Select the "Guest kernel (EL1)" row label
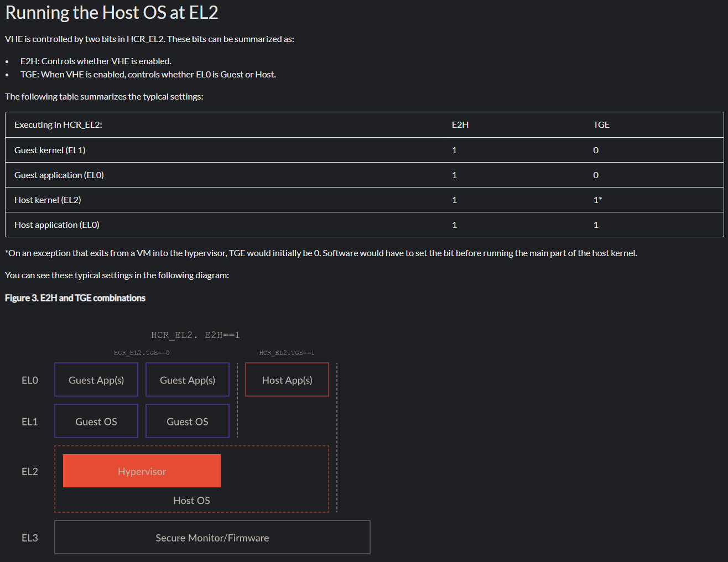The image size is (728, 562). point(50,150)
